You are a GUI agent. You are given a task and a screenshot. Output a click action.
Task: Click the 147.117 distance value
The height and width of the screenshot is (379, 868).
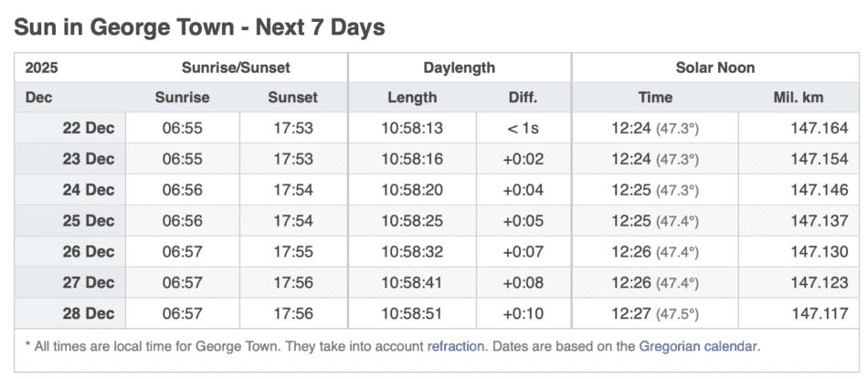click(x=820, y=313)
